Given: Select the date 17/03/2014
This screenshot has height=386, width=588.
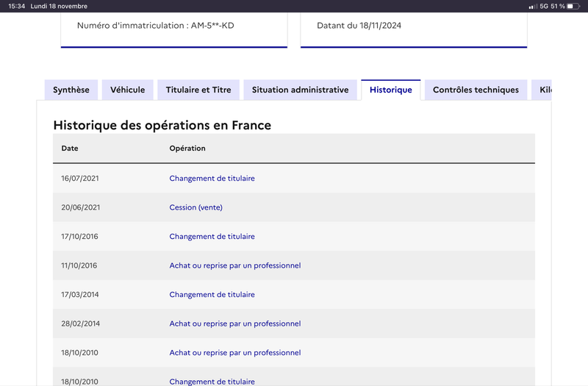Looking at the screenshot, I should click(80, 295).
